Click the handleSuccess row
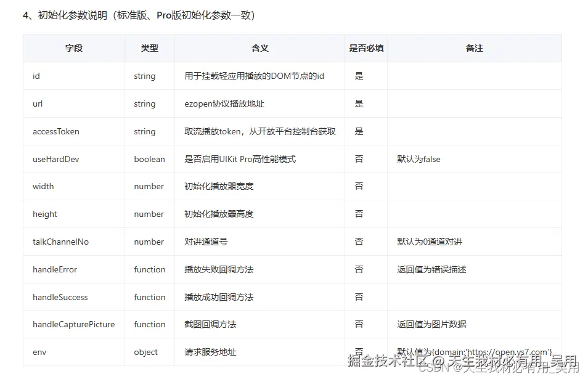The height and width of the screenshot is (379, 588). [59, 297]
